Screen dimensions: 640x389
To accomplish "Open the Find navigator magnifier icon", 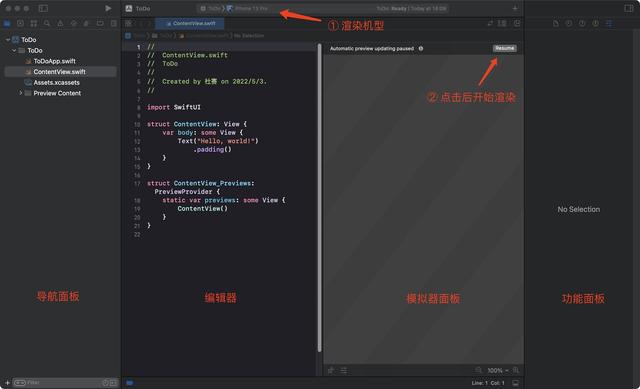I will coord(47,23).
